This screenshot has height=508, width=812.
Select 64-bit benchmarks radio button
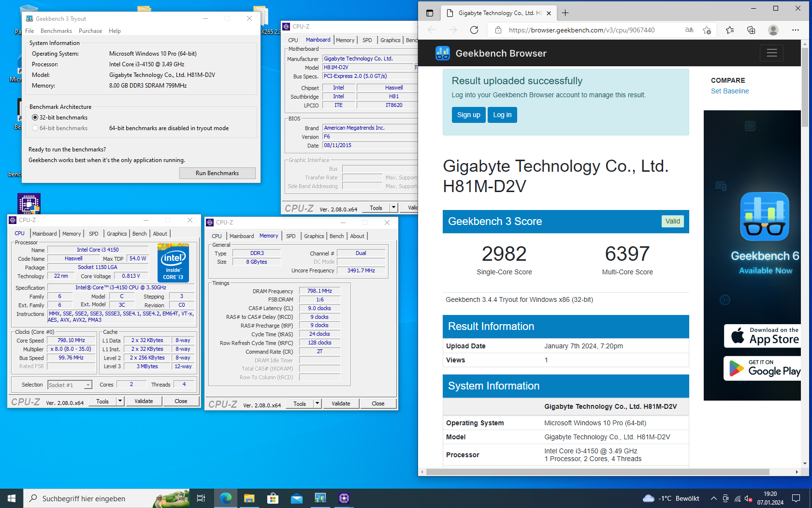[35, 128]
